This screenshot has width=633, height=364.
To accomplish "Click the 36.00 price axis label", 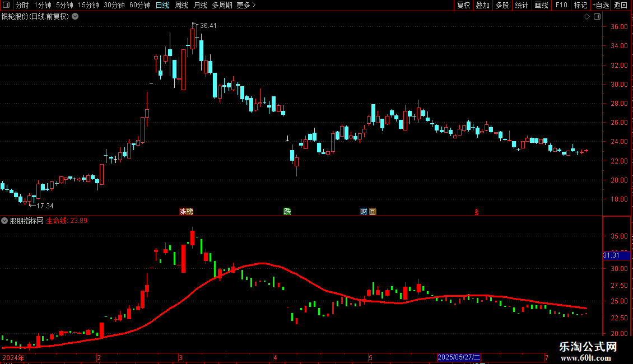I will pyautogui.click(x=619, y=27).
